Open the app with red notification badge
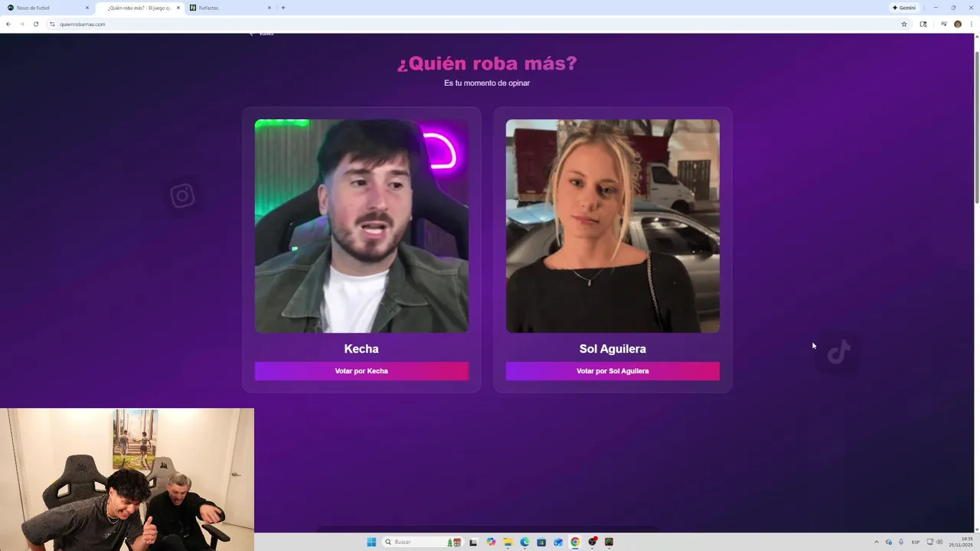 pyautogui.click(x=593, y=542)
